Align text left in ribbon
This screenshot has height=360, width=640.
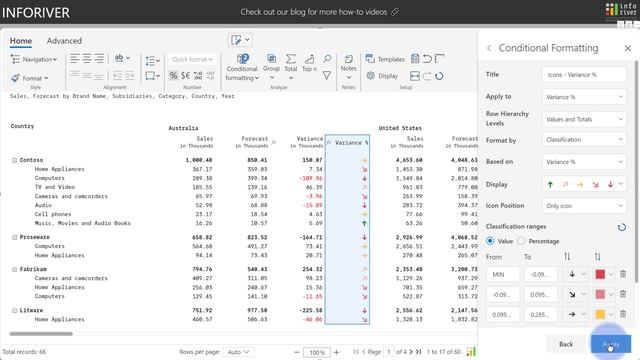click(x=75, y=58)
